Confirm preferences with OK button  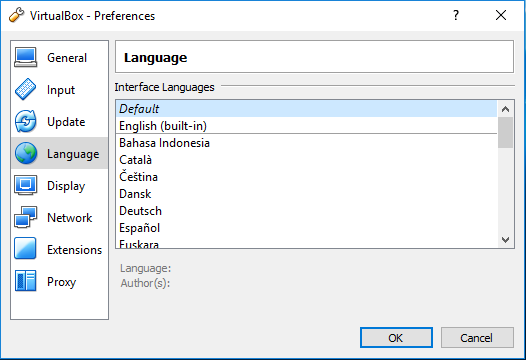point(396,338)
